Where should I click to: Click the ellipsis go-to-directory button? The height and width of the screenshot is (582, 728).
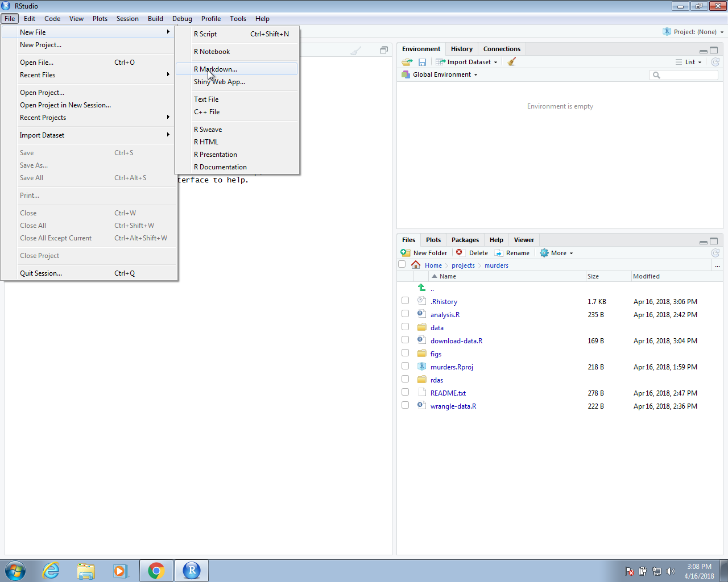[x=717, y=265]
